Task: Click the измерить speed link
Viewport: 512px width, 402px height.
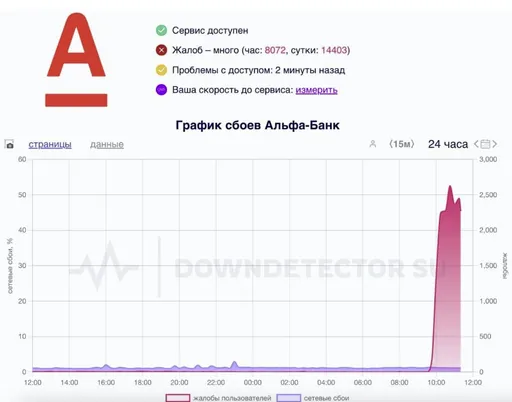Action: pyautogui.click(x=316, y=90)
